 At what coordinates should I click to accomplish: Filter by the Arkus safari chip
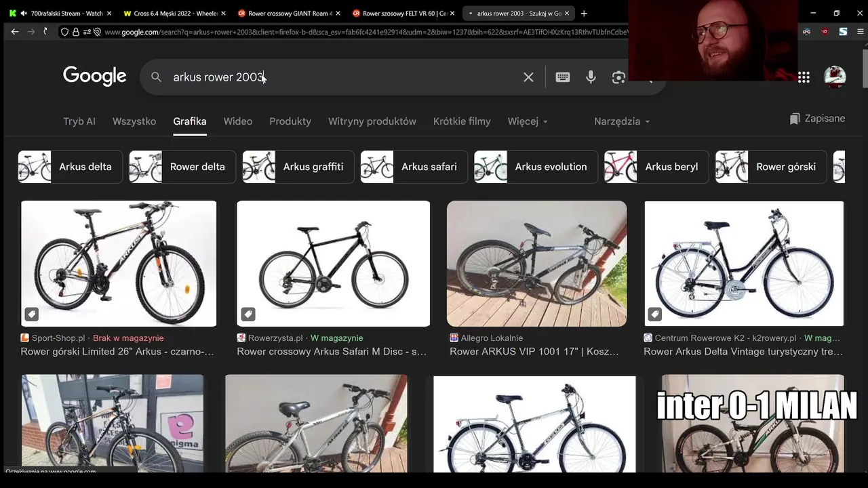point(414,167)
